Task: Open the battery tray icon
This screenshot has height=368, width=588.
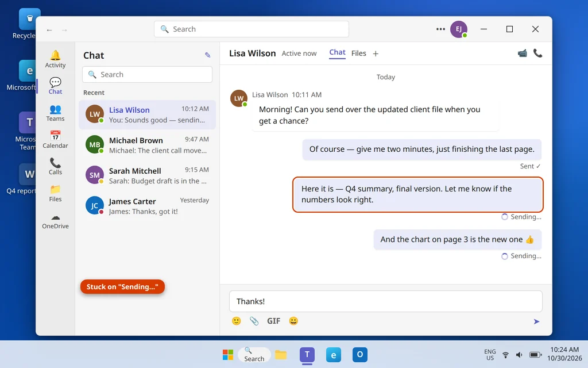Action: pos(535,355)
